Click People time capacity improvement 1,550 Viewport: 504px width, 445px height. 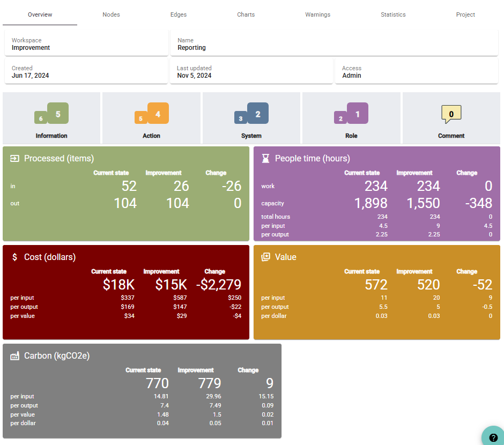pos(424,203)
